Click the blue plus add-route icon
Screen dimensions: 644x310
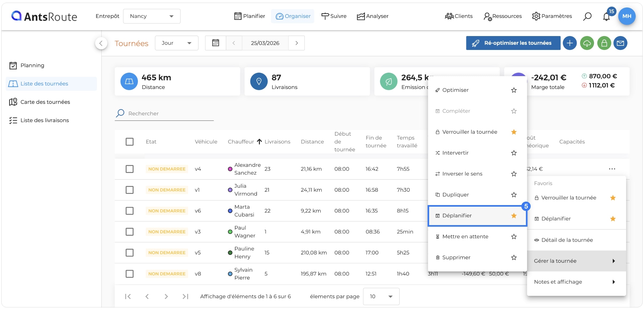(x=570, y=43)
